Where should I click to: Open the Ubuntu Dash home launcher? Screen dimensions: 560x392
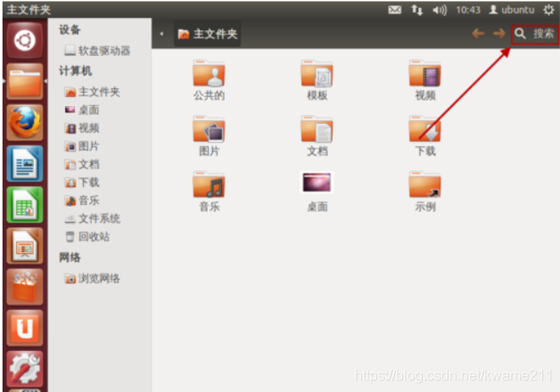click(x=25, y=40)
